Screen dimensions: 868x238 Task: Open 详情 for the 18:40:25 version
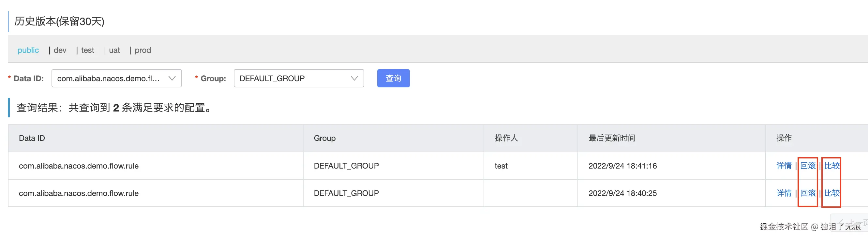pyautogui.click(x=784, y=193)
